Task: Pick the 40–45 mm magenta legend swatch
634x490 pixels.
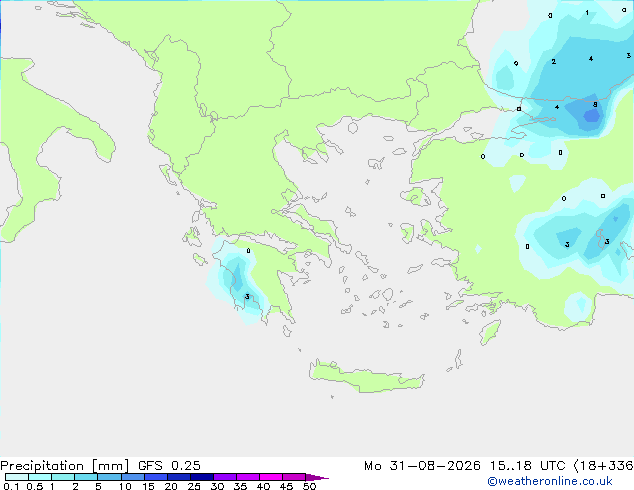Action: click(x=271, y=477)
